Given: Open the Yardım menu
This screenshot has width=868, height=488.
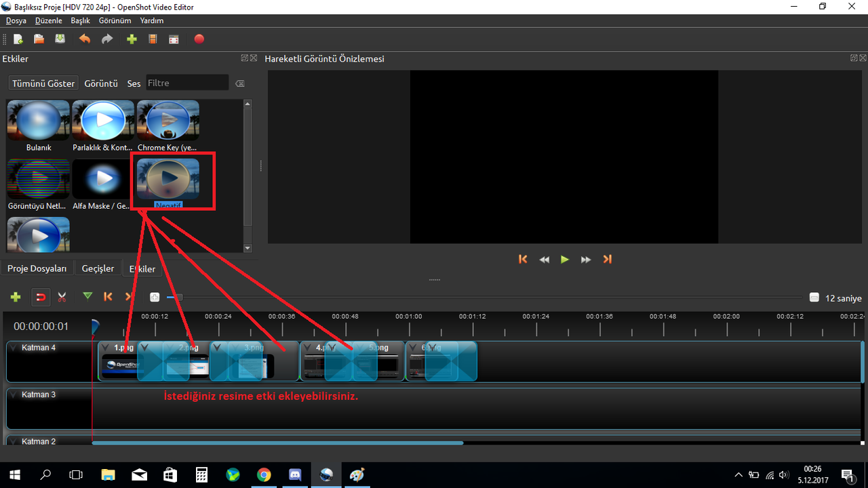Looking at the screenshot, I should (152, 20).
